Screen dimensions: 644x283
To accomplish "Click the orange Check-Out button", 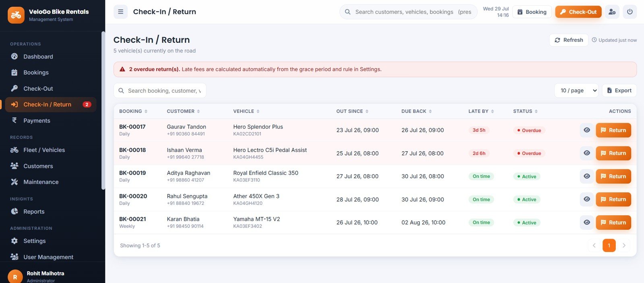I will [578, 12].
